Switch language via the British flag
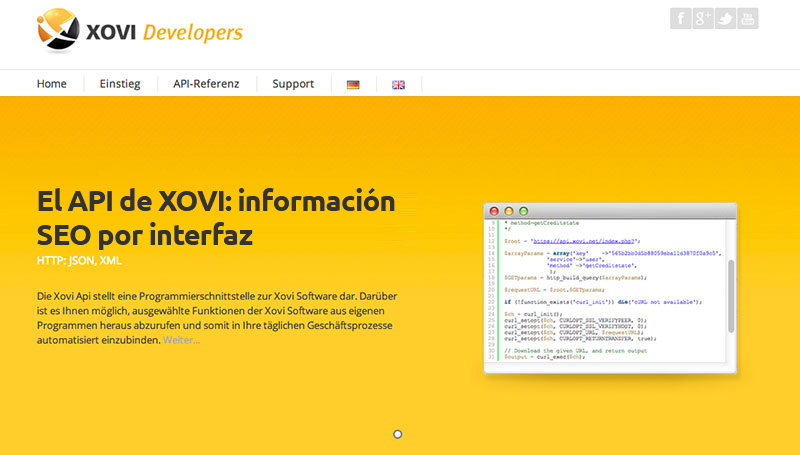The image size is (800, 455). click(x=398, y=85)
